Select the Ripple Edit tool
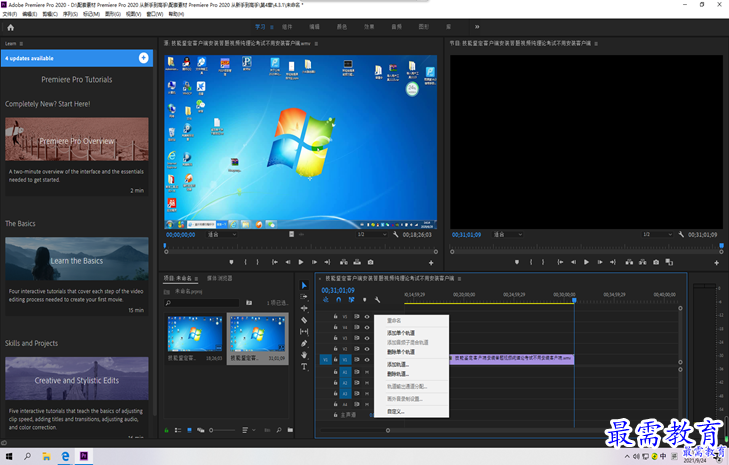This screenshot has width=729, height=465. 304,308
